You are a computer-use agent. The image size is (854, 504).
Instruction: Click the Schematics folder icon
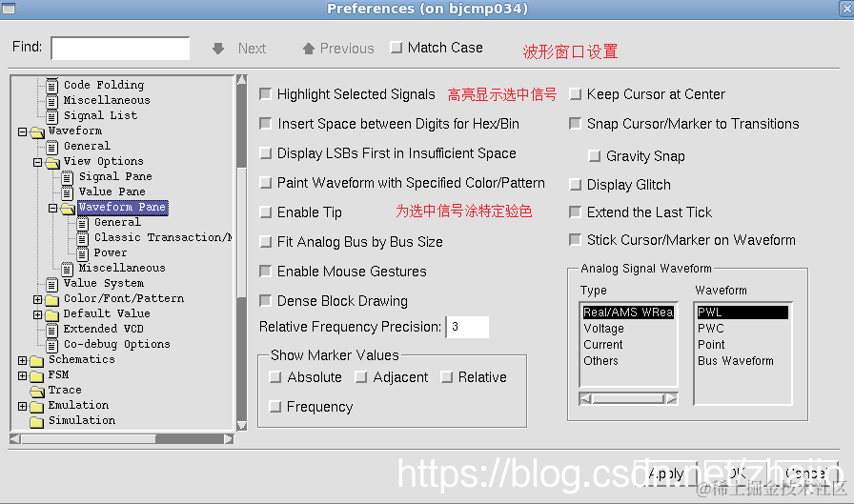37,361
